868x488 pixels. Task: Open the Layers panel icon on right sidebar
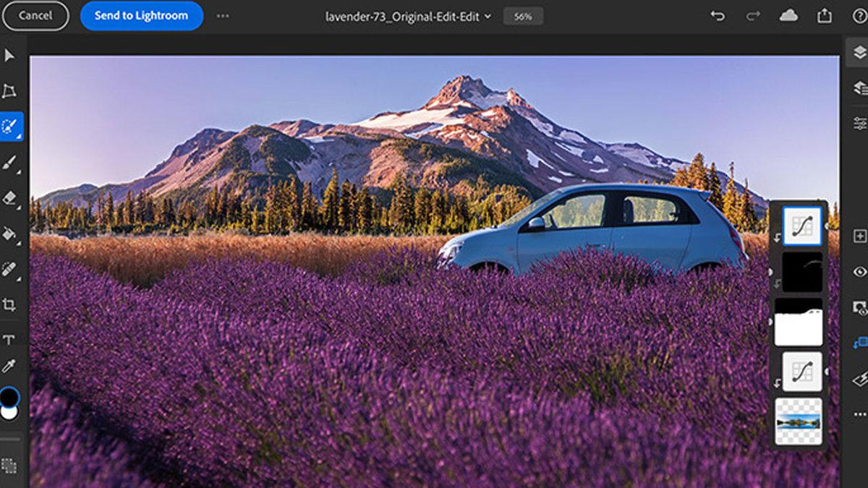click(858, 51)
